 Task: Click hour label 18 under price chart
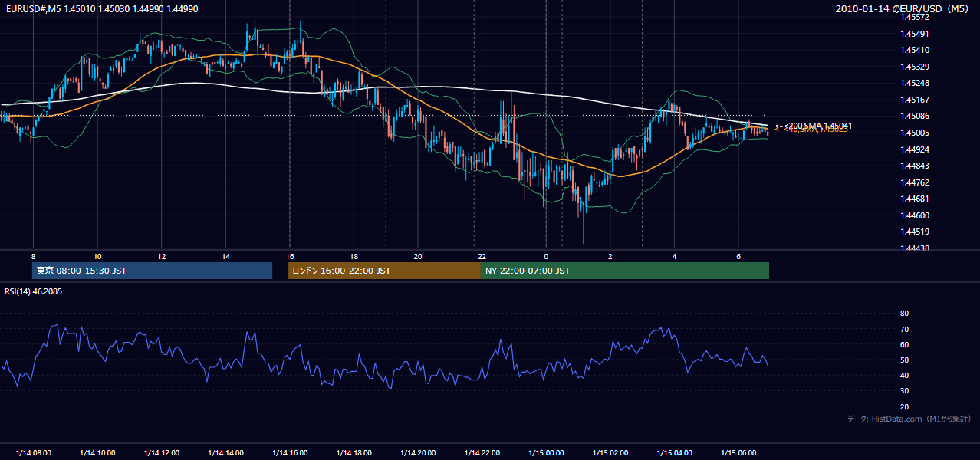(354, 256)
